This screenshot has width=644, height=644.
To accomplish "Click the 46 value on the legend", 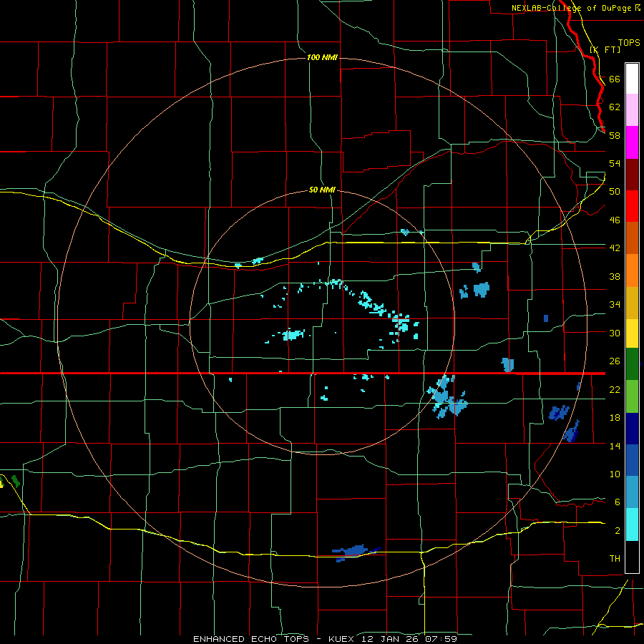I will point(615,220).
